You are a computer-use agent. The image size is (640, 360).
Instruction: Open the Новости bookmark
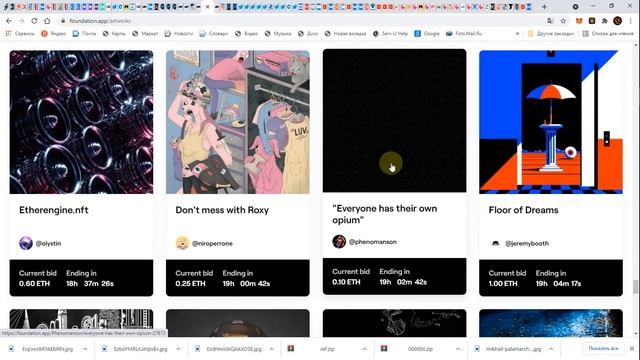179,33
